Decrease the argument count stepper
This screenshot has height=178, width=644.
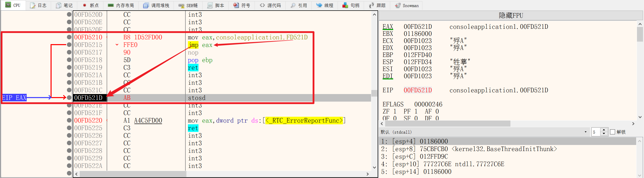point(604,134)
